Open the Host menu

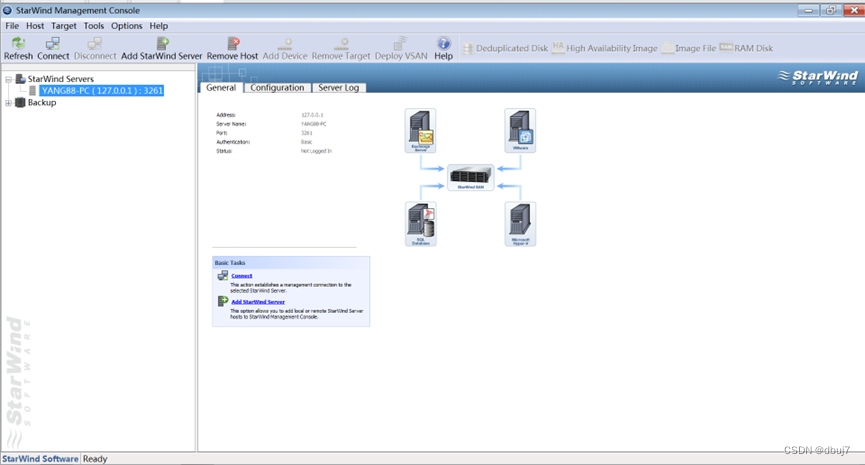[x=35, y=26]
